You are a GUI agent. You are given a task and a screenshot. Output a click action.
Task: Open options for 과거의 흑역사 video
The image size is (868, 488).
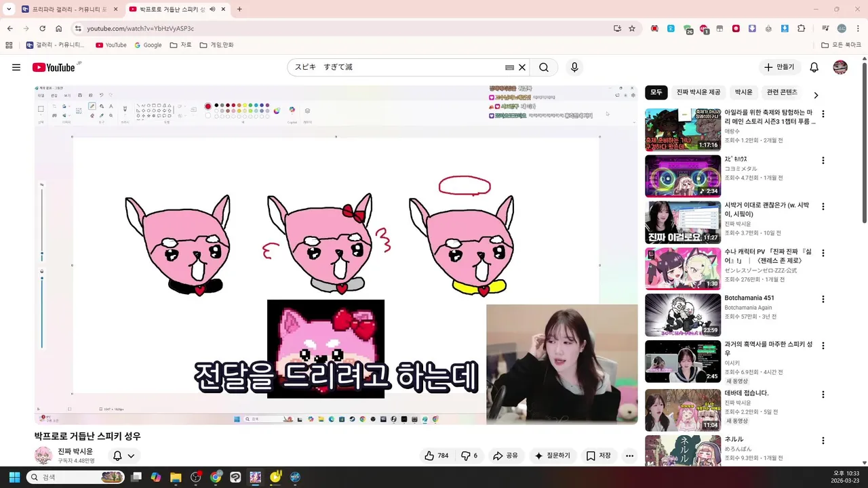[823, 346]
